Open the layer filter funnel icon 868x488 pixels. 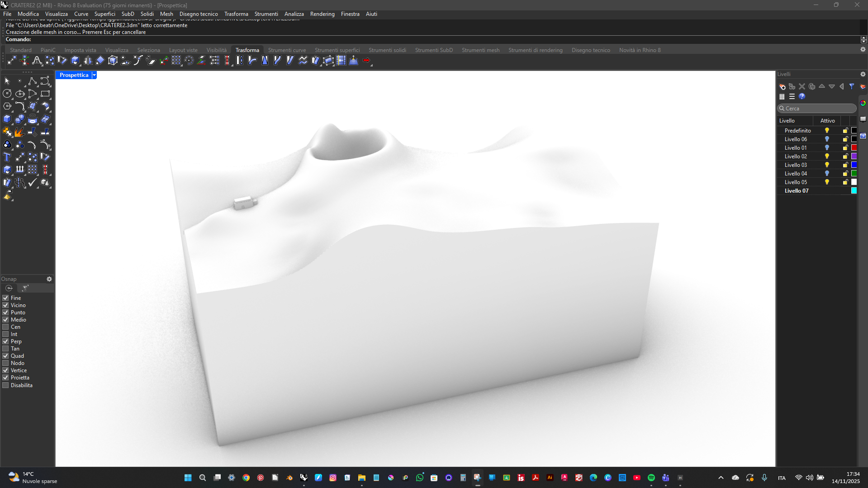pos(852,86)
